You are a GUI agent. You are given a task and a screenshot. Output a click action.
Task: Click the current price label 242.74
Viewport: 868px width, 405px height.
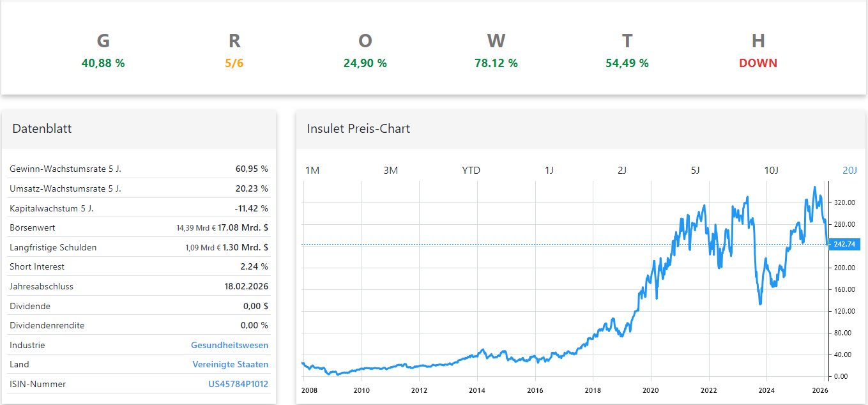pyautogui.click(x=844, y=244)
